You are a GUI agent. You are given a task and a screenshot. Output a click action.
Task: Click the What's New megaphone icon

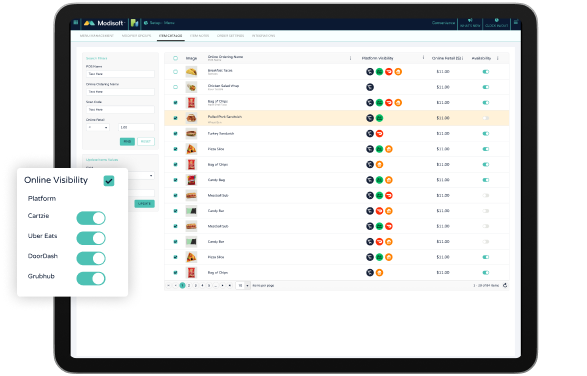[x=470, y=21]
